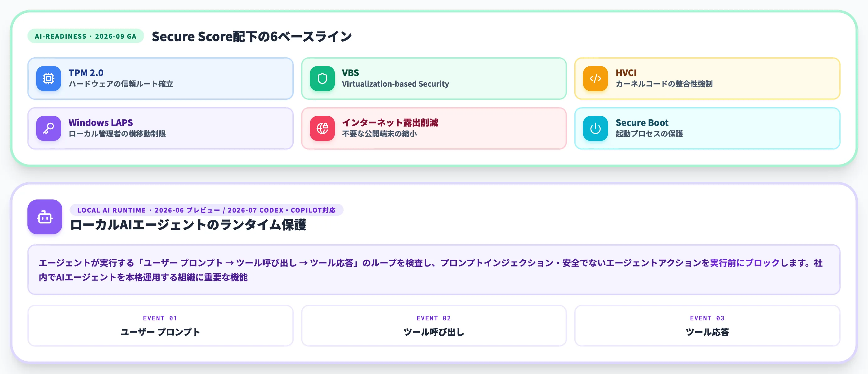868x374 pixels.
Task: Click the cyan Secure Boot power icon
Action: (x=596, y=128)
